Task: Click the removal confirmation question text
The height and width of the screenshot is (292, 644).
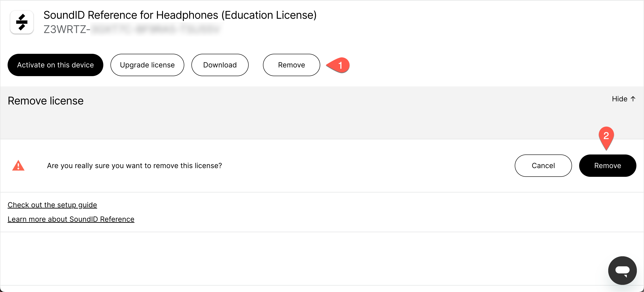Action: 134,165
